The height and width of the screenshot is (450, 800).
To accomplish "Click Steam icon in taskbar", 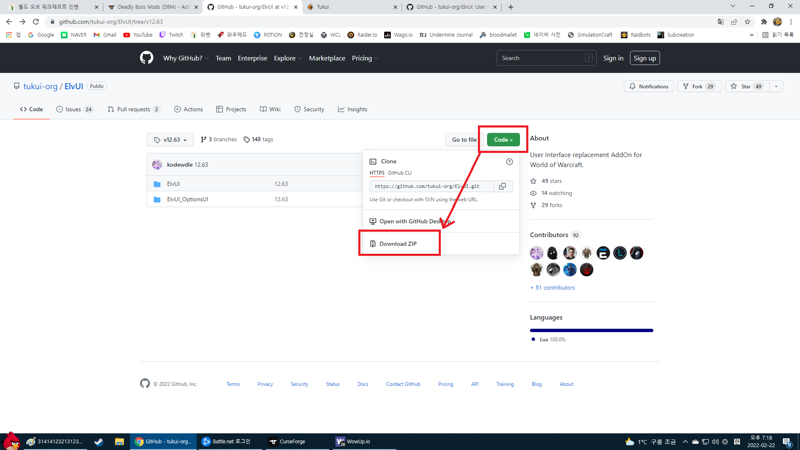I will coord(98,442).
